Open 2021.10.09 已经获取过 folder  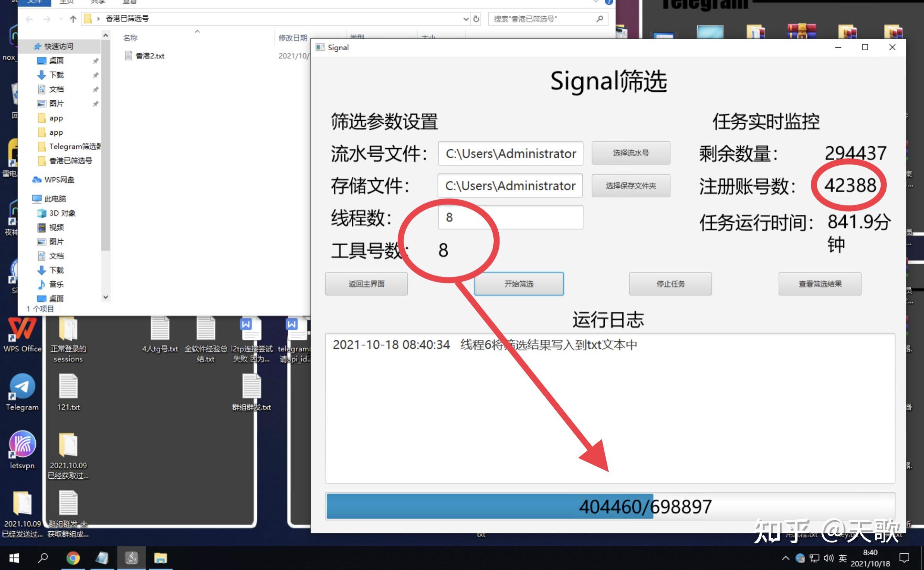coord(68,456)
